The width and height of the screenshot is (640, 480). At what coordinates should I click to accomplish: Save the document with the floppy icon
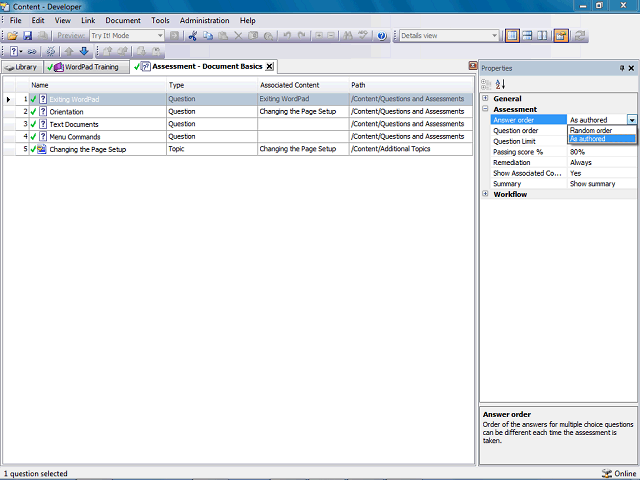point(27,36)
